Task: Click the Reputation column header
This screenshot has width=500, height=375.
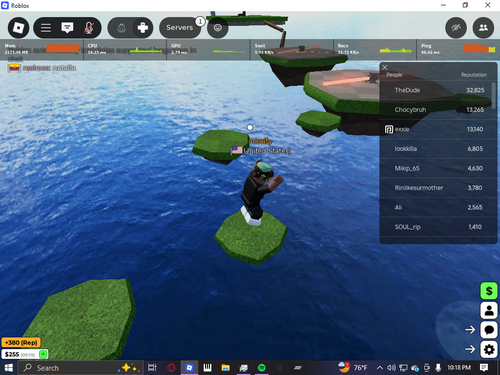Action: 474,75
